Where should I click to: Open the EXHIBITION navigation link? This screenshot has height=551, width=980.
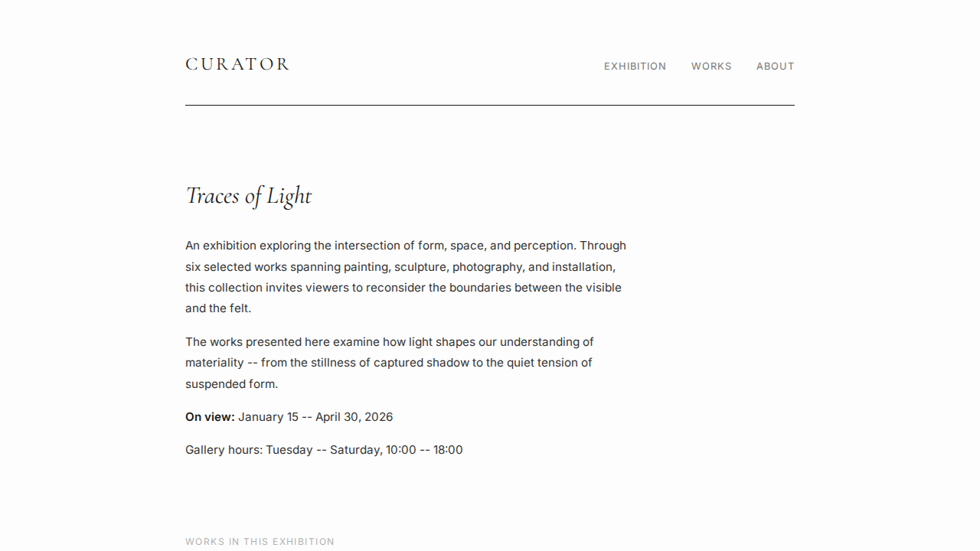click(635, 67)
